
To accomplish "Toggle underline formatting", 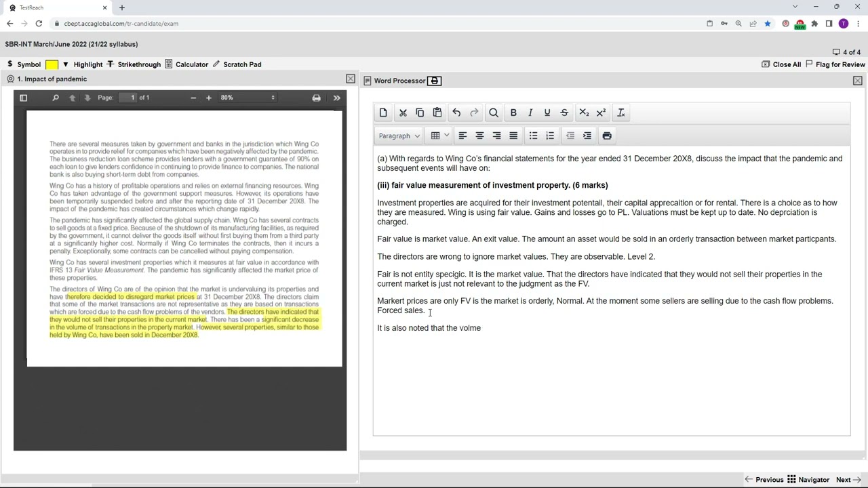I will [547, 113].
